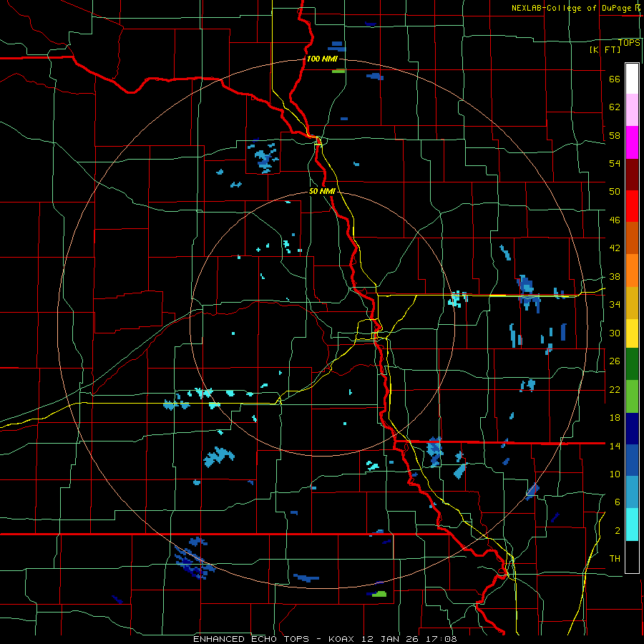Click the 100 NMI range ring label
644x644 pixels.
322,59
